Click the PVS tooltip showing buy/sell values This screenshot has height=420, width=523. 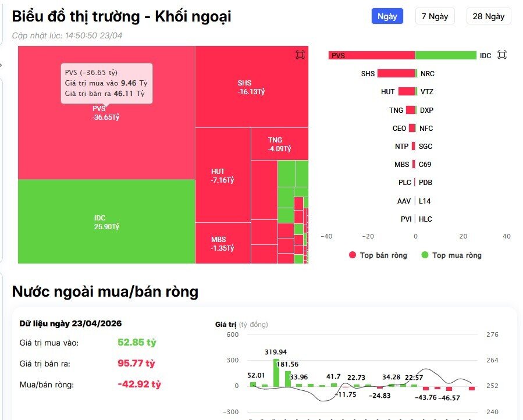point(106,83)
